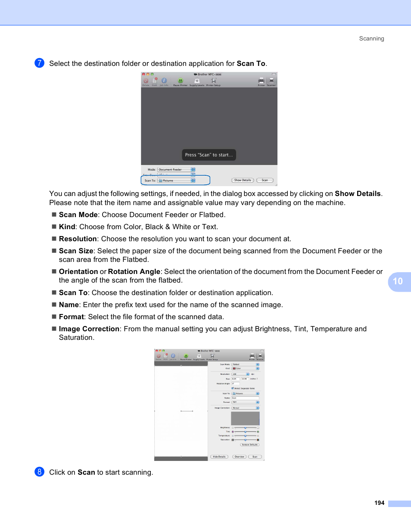Click Hold icon in the detailed scanner window
This screenshot has width=411, height=532.
click(165, 356)
